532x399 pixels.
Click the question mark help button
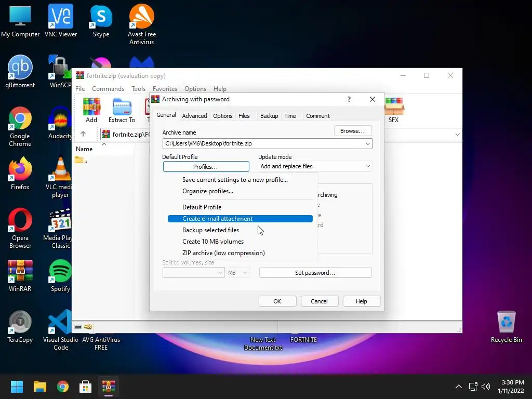tap(349, 99)
